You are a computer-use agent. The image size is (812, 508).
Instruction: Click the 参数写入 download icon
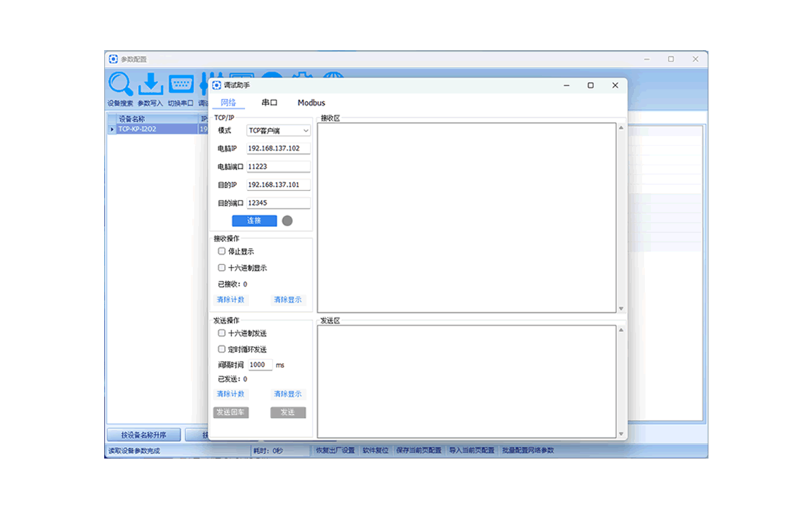[x=150, y=85]
